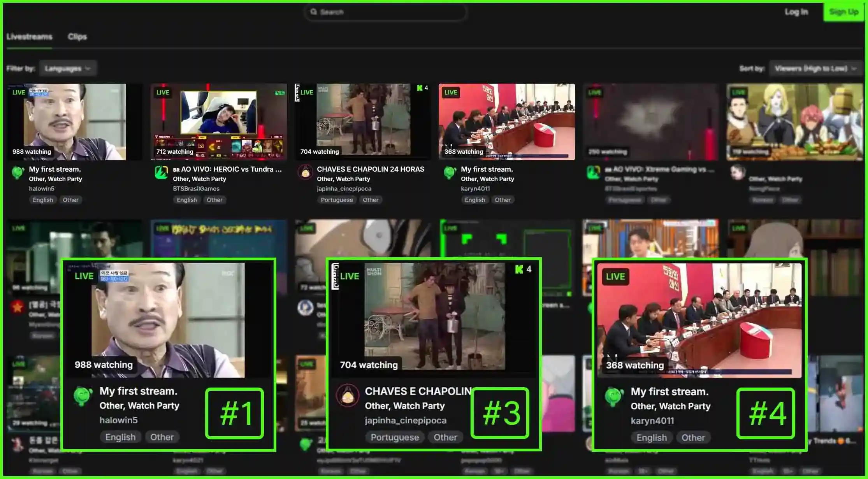868x479 pixels.
Task: Click karyn4011's green avatar icon in top row
Action: 450,172
